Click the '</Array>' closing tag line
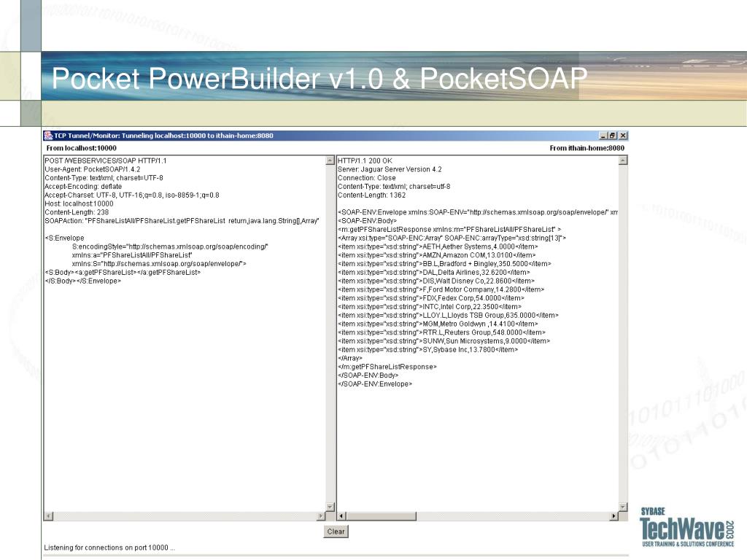This screenshot has width=747, height=560. coord(350,358)
